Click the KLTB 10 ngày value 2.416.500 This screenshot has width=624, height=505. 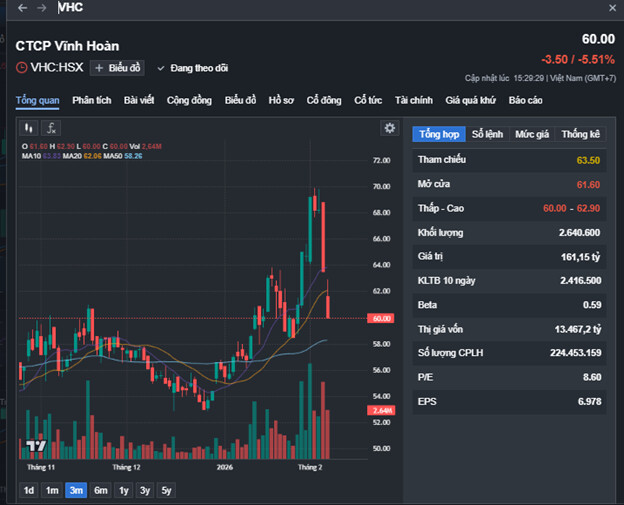pos(581,281)
